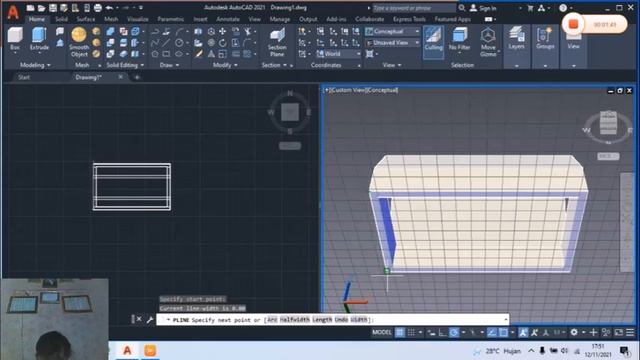Add a new drawing tab with plus

pyautogui.click(x=137, y=77)
